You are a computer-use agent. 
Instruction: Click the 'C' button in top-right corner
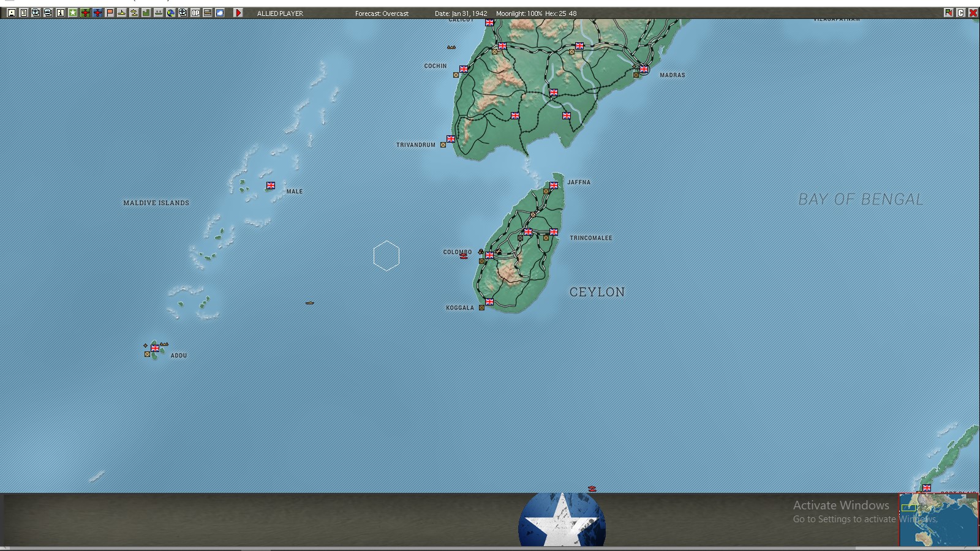[x=960, y=13]
